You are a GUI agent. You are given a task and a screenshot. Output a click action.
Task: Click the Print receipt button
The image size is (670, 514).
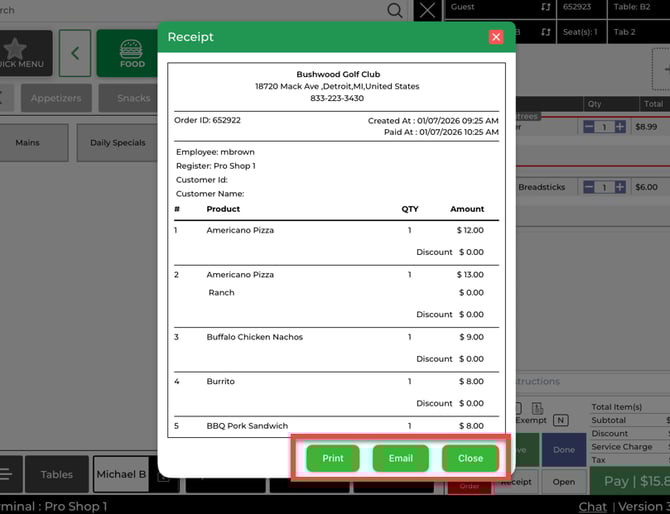click(x=333, y=458)
